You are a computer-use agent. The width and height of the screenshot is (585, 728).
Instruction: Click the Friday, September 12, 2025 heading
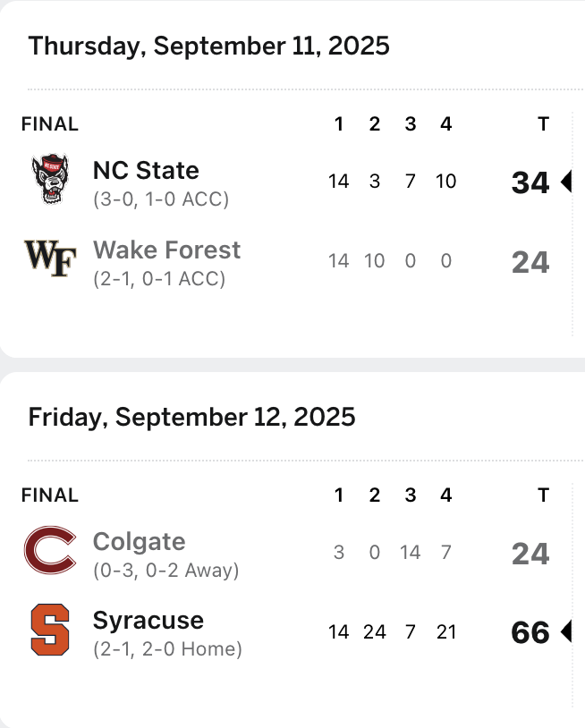click(191, 417)
